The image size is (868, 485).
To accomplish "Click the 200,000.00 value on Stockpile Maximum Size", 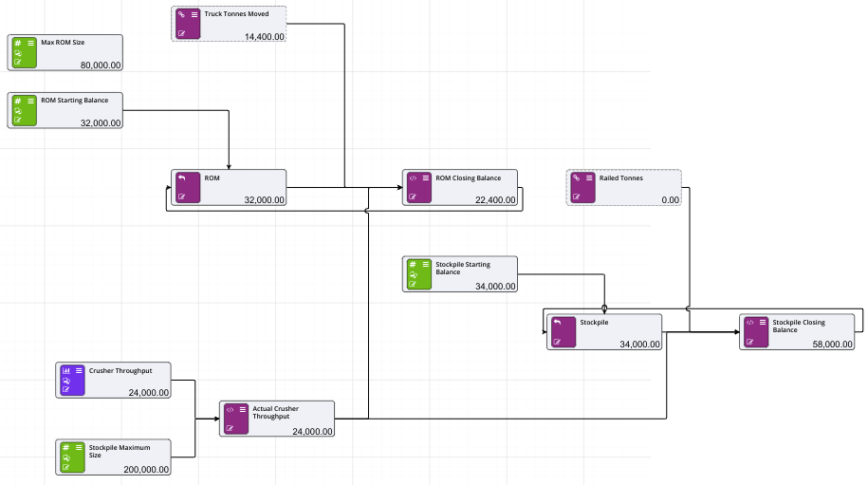I will [146, 469].
